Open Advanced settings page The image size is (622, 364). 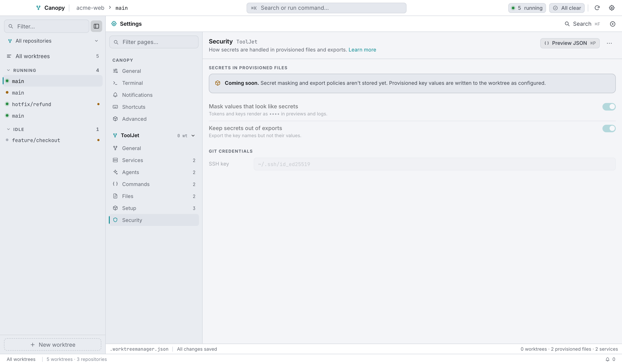154,119
